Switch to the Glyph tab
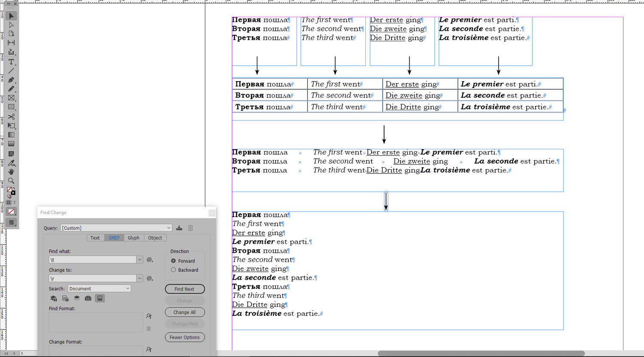The height and width of the screenshot is (357, 644). 134,238
